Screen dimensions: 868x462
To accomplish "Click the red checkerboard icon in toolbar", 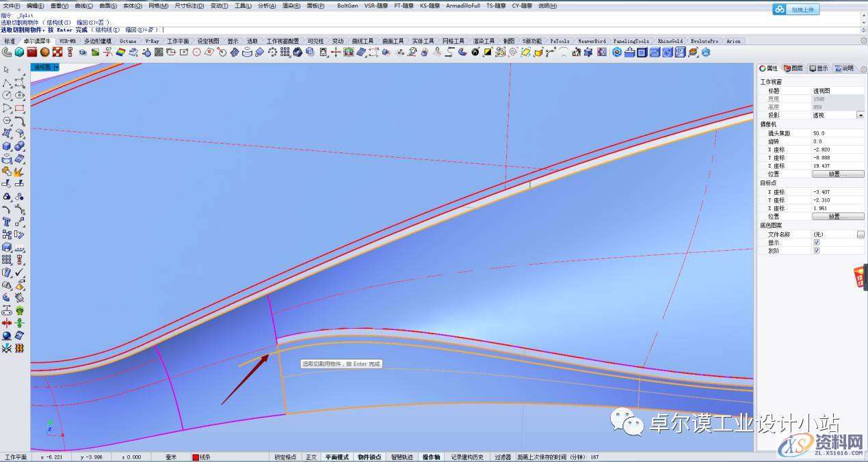I will pyautogui.click(x=56, y=52).
